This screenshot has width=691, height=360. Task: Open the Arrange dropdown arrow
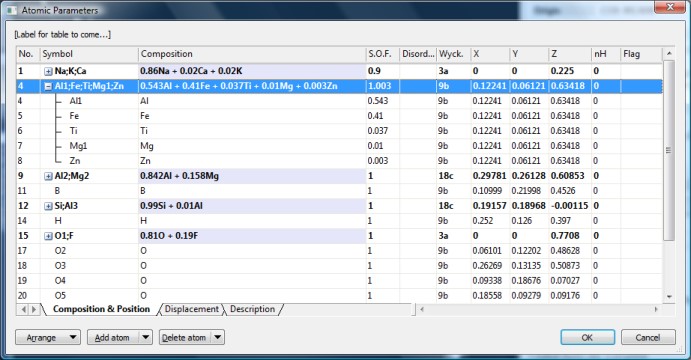(73, 338)
